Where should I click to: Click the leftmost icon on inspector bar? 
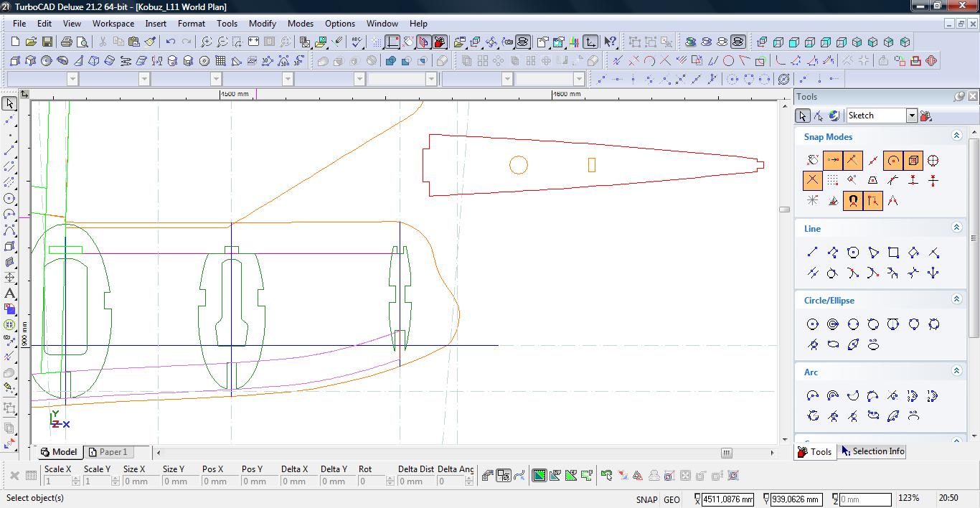coord(14,476)
